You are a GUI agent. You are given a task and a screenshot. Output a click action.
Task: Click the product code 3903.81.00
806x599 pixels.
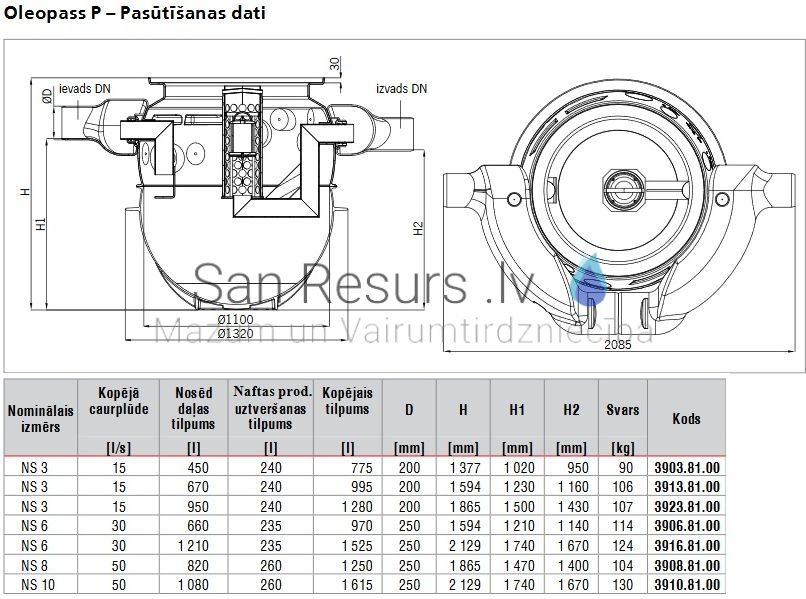(687, 468)
